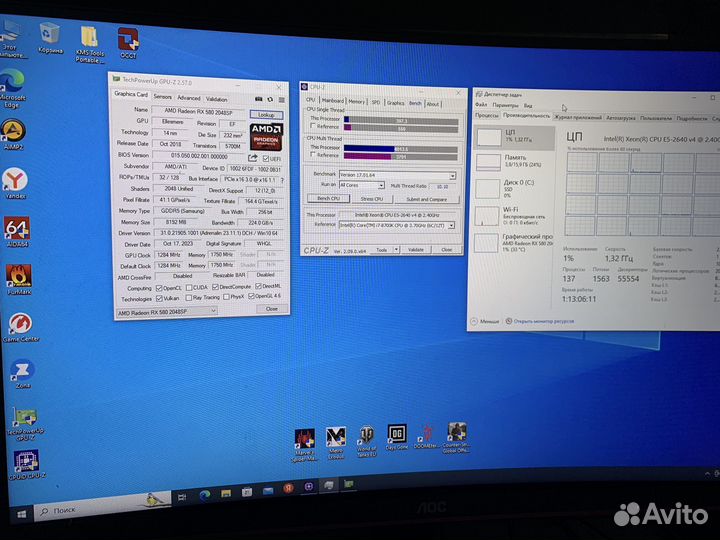The image size is (720, 540).
Task: Click the taskbar search box Поиск
Action: coord(103,506)
